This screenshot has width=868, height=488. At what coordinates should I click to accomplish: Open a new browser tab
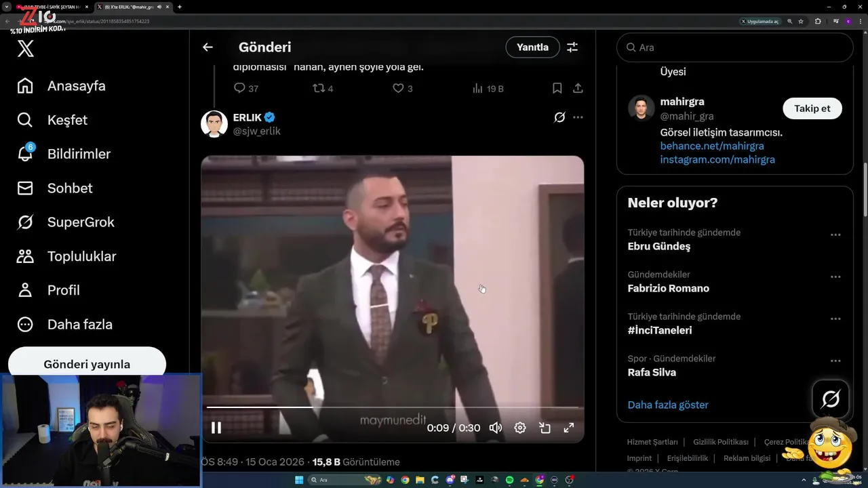[x=179, y=7]
